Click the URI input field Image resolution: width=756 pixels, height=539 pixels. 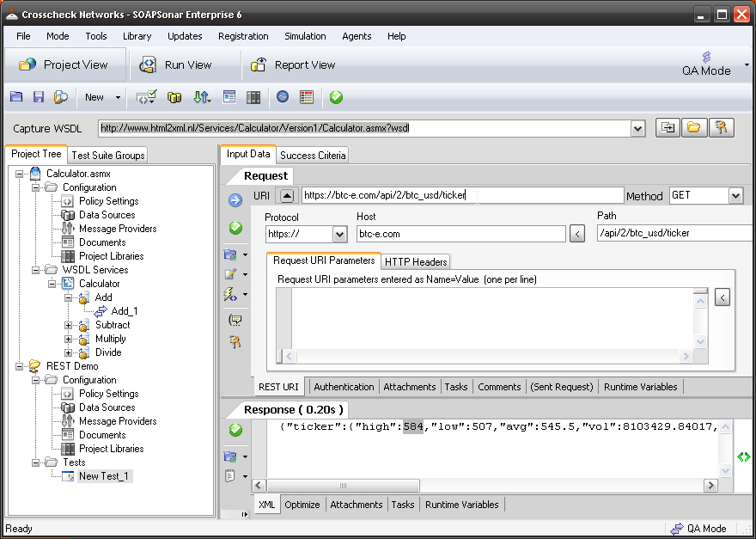tap(463, 195)
